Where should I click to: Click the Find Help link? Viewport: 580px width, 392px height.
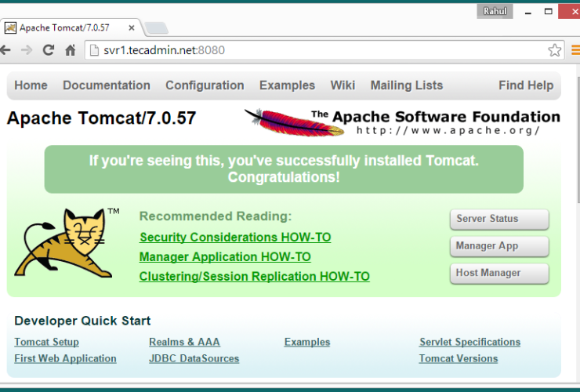[x=526, y=85]
